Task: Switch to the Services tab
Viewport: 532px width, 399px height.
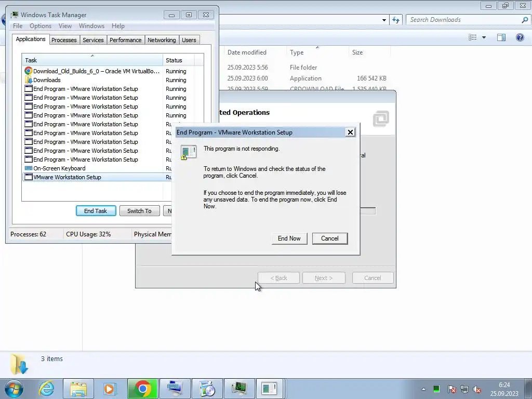Action: coord(94,40)
